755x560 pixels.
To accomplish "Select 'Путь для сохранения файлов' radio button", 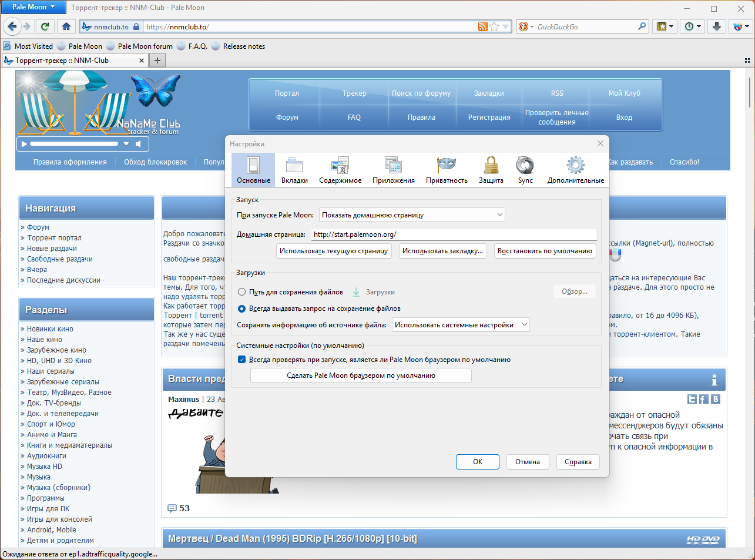I will pyautogui.click(x=241, y=292).
